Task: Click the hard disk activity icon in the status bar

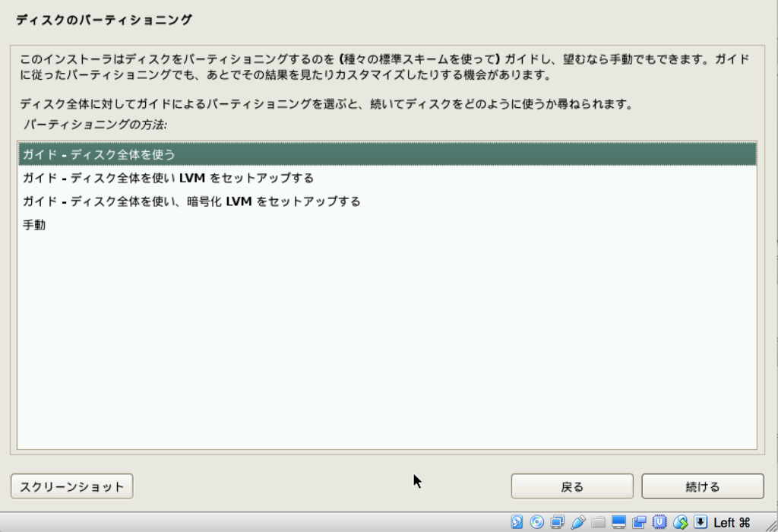Action: pos(517,522)
